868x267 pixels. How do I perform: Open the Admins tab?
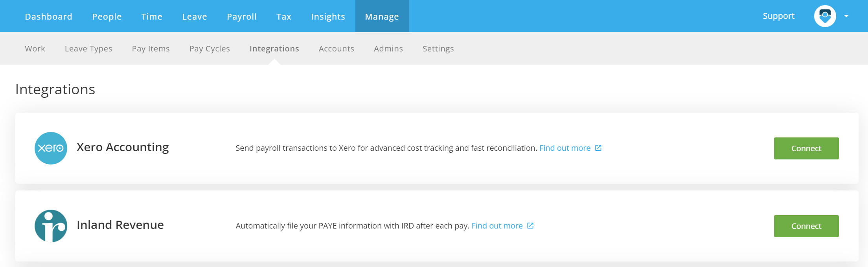388,49
